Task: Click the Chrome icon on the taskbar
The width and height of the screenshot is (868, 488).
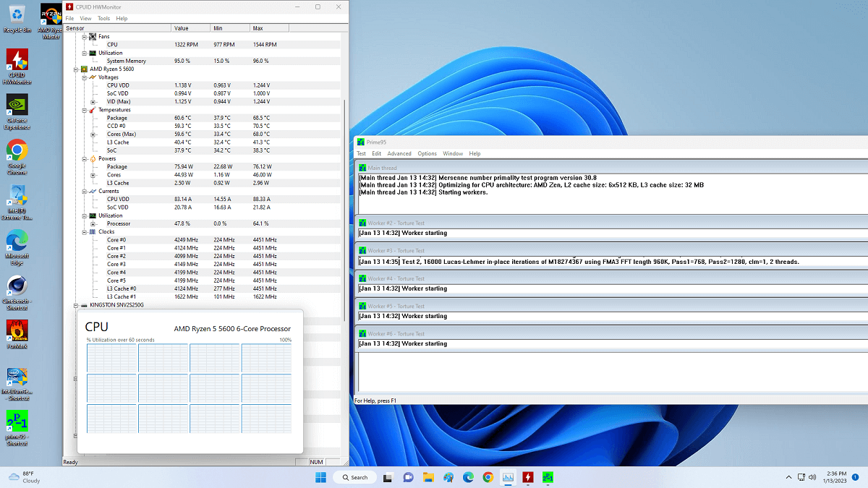Action: click(488, 477)
